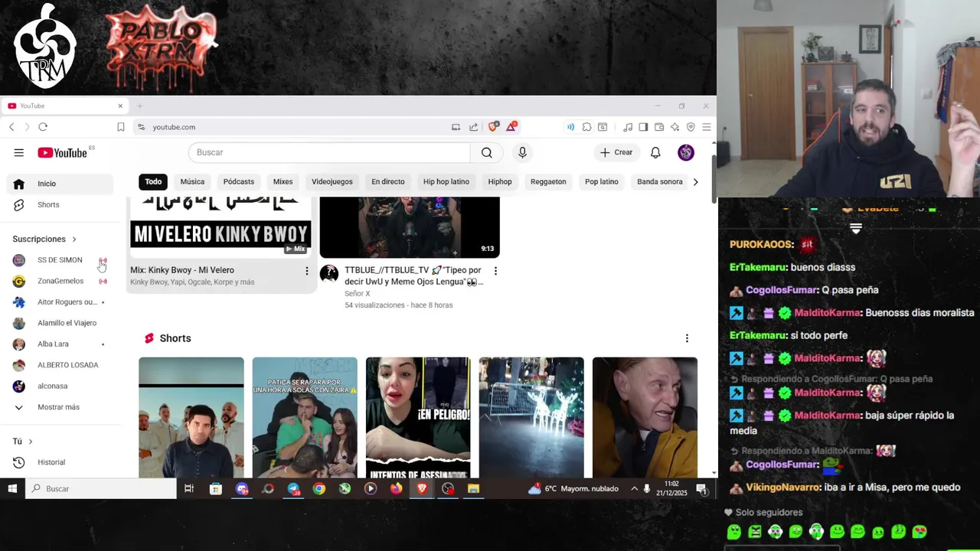Viewport: 980px width, 551px height.
Task: Open Alamillo el Viajero channel
Action: [60, 323]
